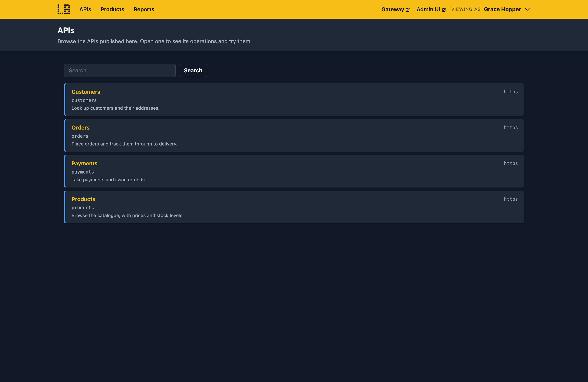Click the 'products' path text in the card
Viewport: 588px width, 382px height.
coord(83,208)
